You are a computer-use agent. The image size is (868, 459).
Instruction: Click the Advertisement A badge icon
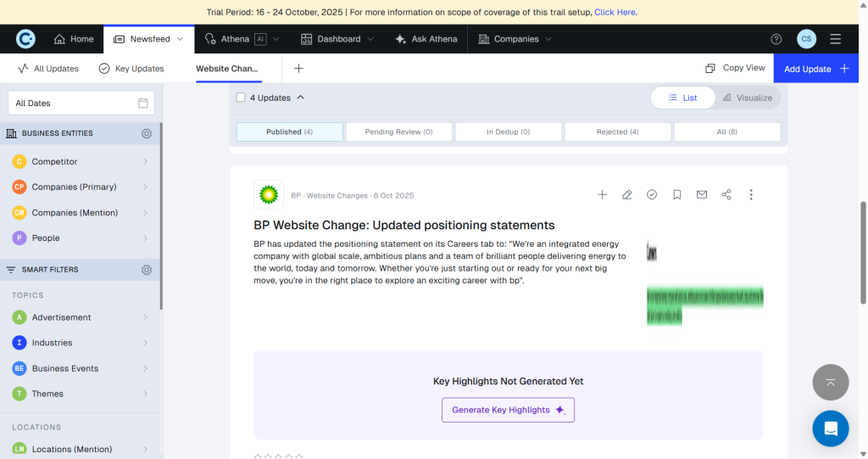click(x=19, y=317)
